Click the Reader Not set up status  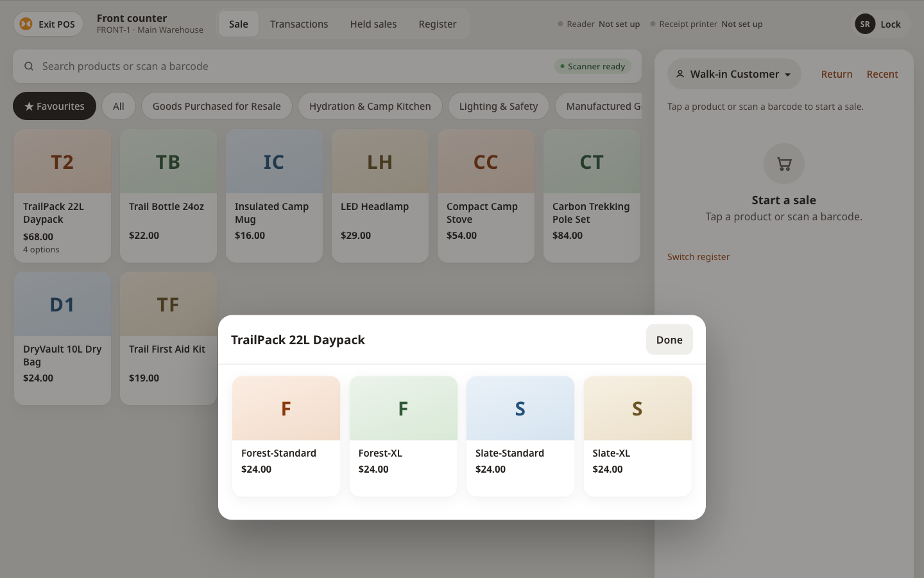click(599, 24)
